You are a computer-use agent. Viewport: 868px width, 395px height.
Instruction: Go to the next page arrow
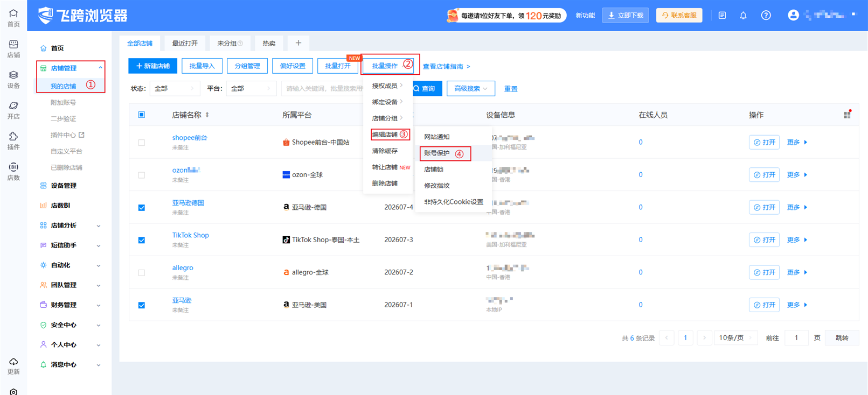[x=704, y=338]
